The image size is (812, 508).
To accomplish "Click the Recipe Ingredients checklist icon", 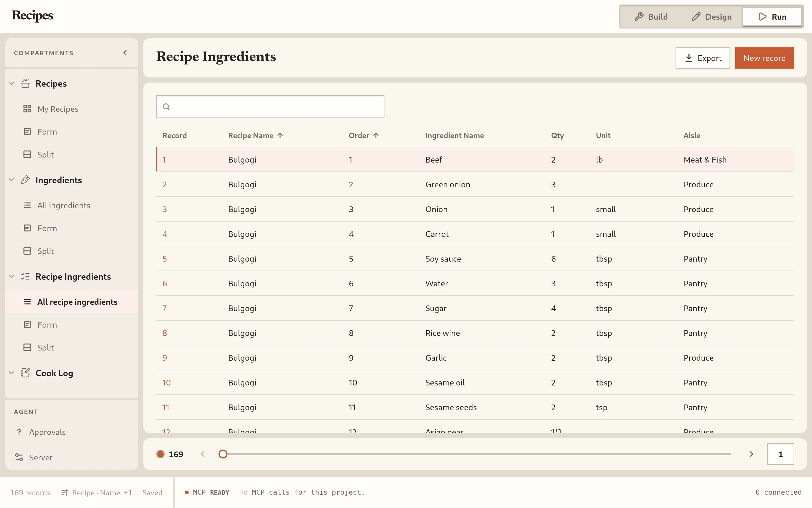I will click(x=25, y=277).
